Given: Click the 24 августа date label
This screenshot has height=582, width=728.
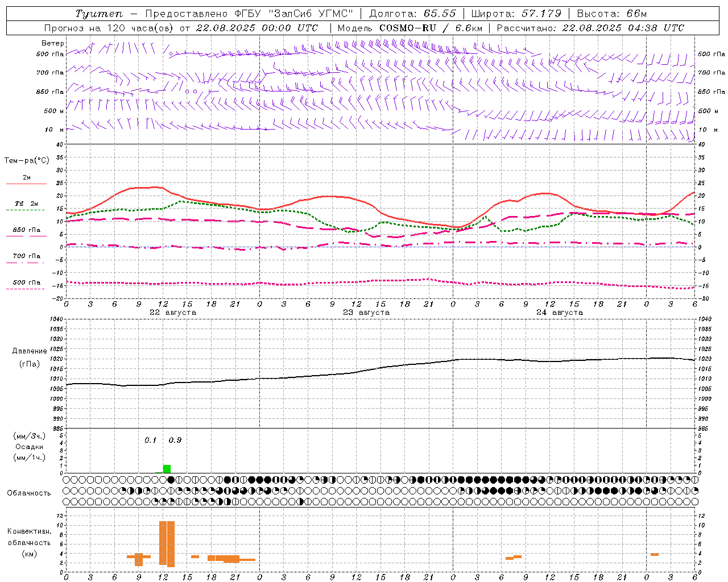Looking at the screenshot, I should 560,313.
